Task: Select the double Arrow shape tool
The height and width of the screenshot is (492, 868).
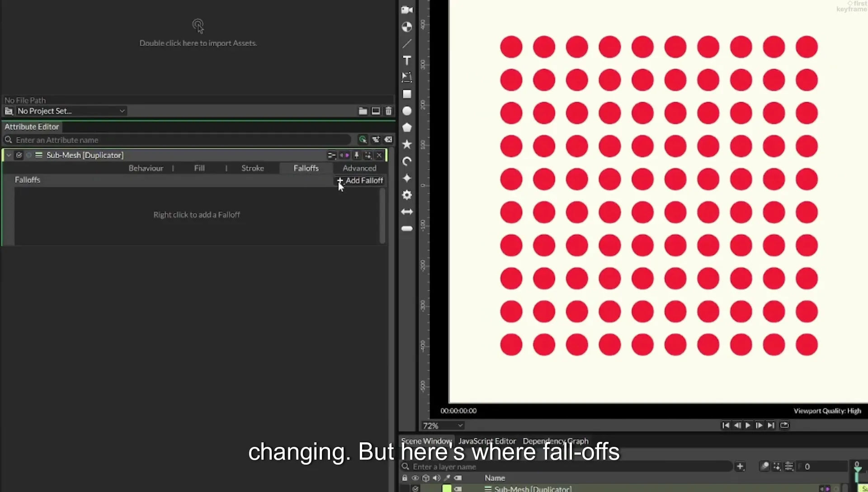Action: pos(407,212)
